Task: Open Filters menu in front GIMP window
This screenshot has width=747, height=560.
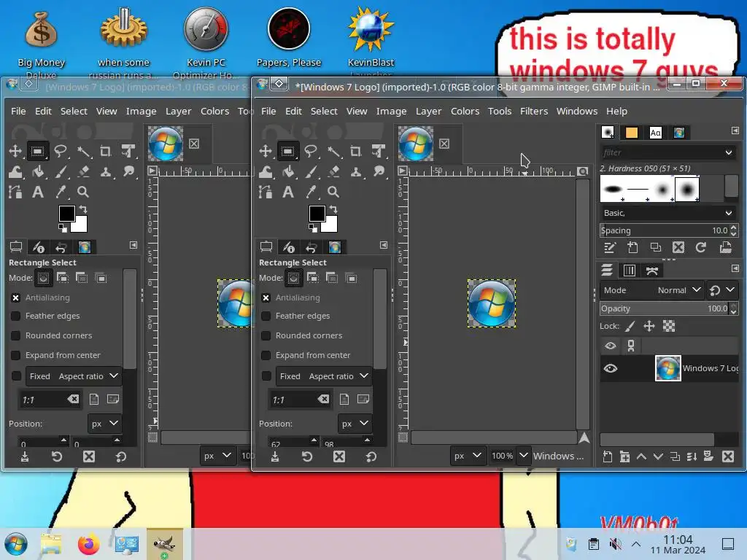Action: (533, 111)
